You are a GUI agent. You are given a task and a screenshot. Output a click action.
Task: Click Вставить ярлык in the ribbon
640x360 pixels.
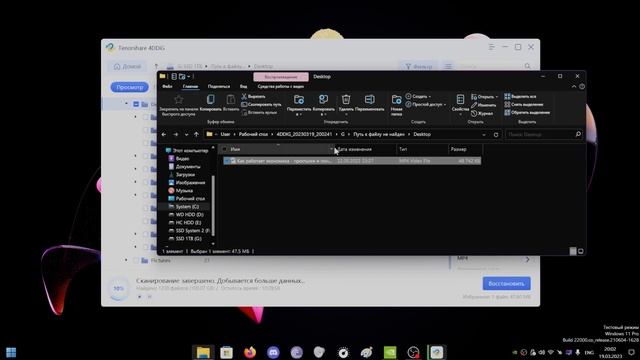tap(260, 112)
